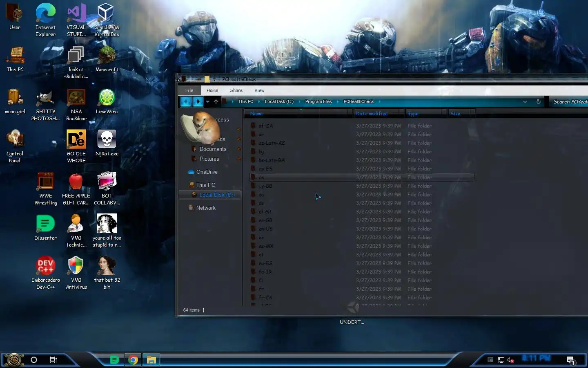Select the BOT COLLABV... desktop icon
Viewport: 588px width, 368px height.
pyautogui.click(x=107, y=188)
